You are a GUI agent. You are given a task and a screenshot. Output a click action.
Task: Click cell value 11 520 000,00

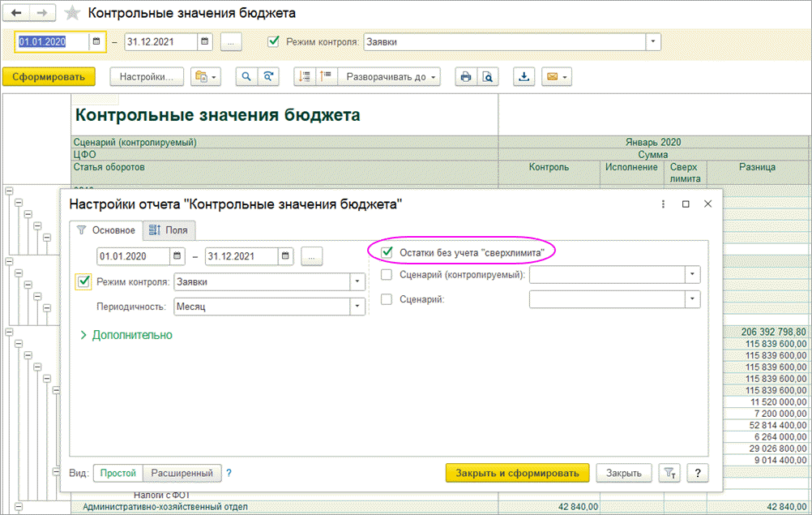point(778,402)
